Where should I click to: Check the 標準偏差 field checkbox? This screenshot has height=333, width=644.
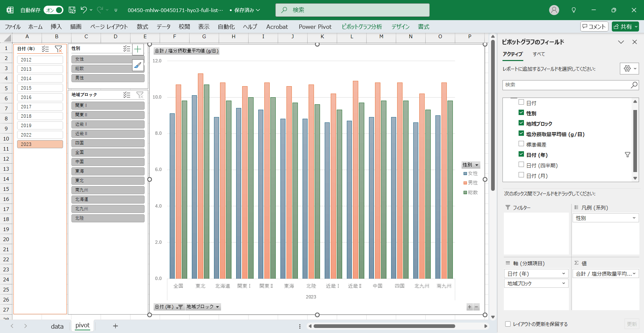click(x=521, y=144)
